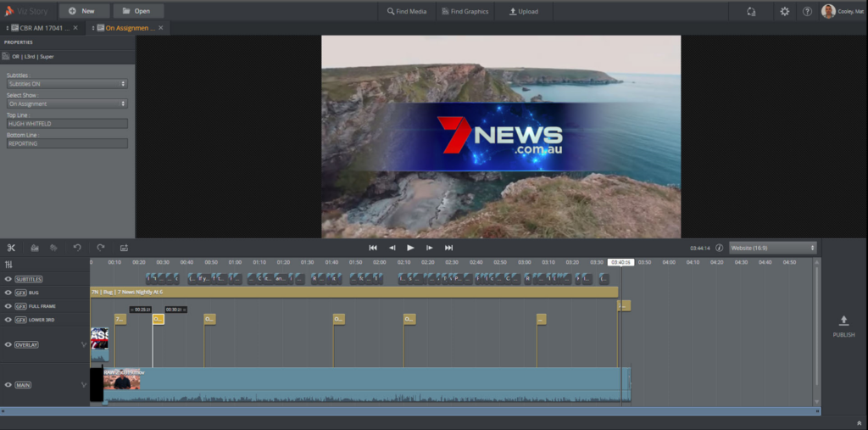Click the Open button
Screen dimensions: 868x430
[x=138, y=11]
